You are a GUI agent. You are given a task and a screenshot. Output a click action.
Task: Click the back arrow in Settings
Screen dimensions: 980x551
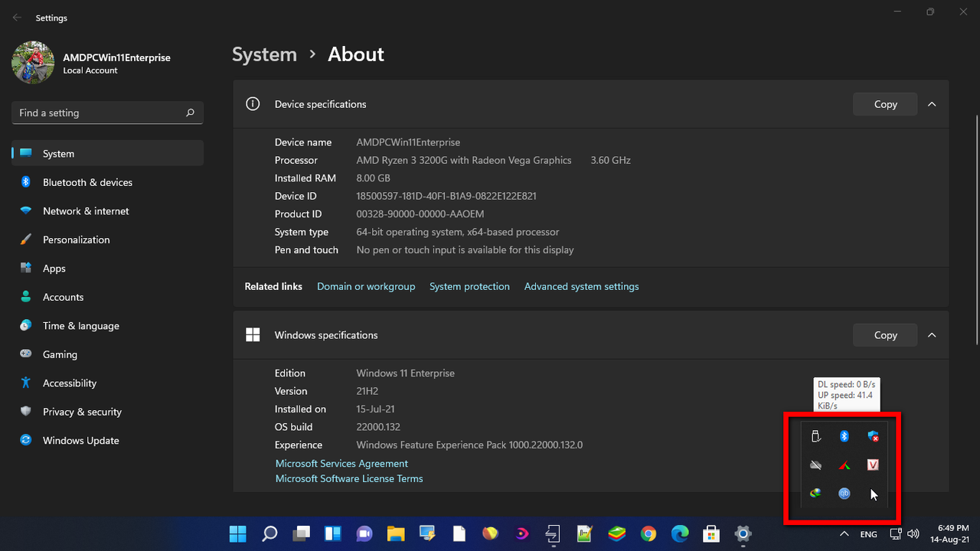pos(17,18)
